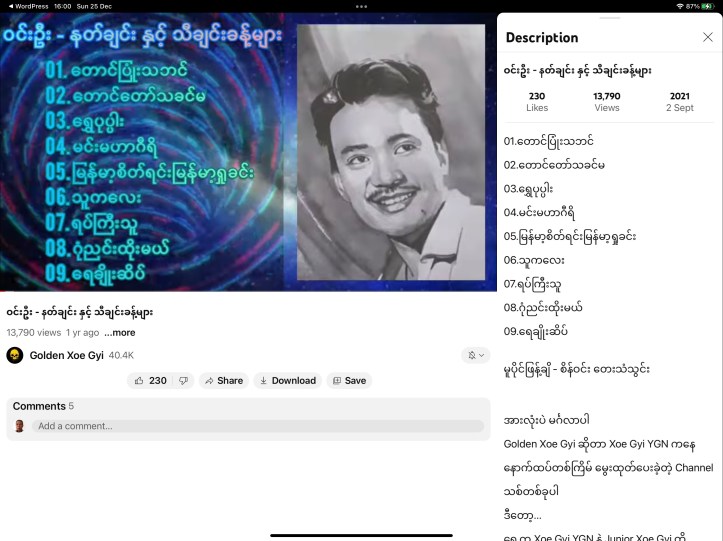Tap the video title below the player
Image resolution: width=723 pixels, height=541 pixels.
[x=80, y=312]
